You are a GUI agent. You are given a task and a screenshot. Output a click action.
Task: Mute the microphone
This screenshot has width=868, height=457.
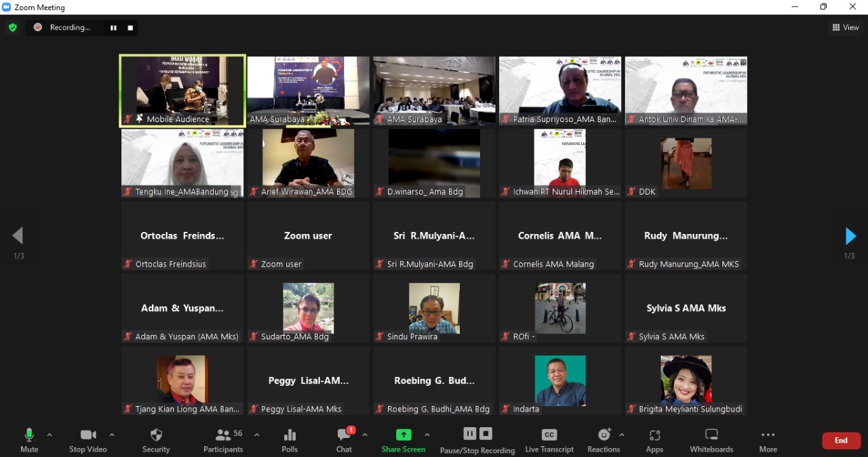(29, 440)
